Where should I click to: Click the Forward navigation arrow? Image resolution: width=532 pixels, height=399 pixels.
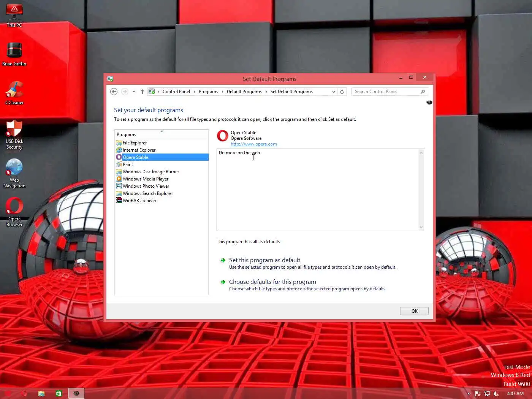pos(124,92)
